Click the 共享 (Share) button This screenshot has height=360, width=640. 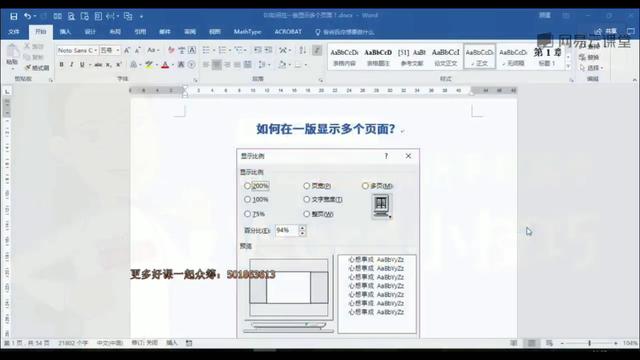click(x=606, y=31)
